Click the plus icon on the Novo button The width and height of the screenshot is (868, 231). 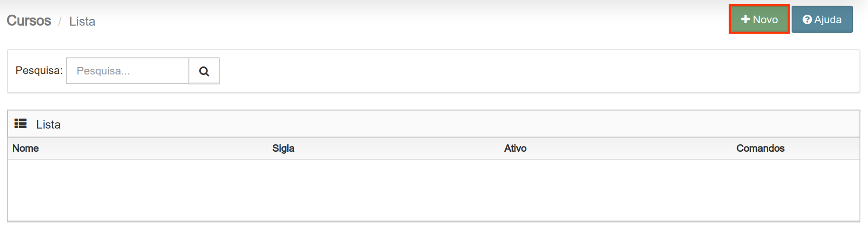coord(746,19)
